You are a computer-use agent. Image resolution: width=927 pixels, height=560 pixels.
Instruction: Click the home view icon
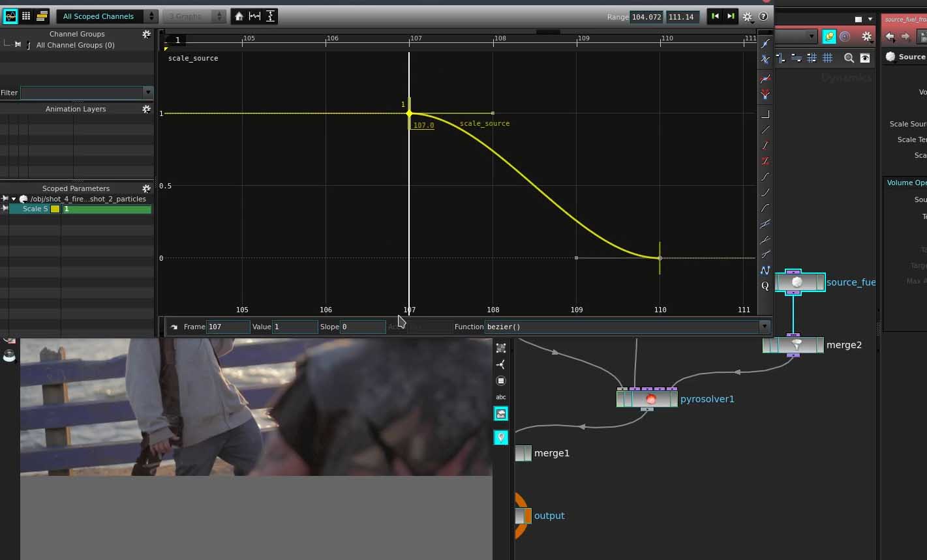(x=239, y=16)
